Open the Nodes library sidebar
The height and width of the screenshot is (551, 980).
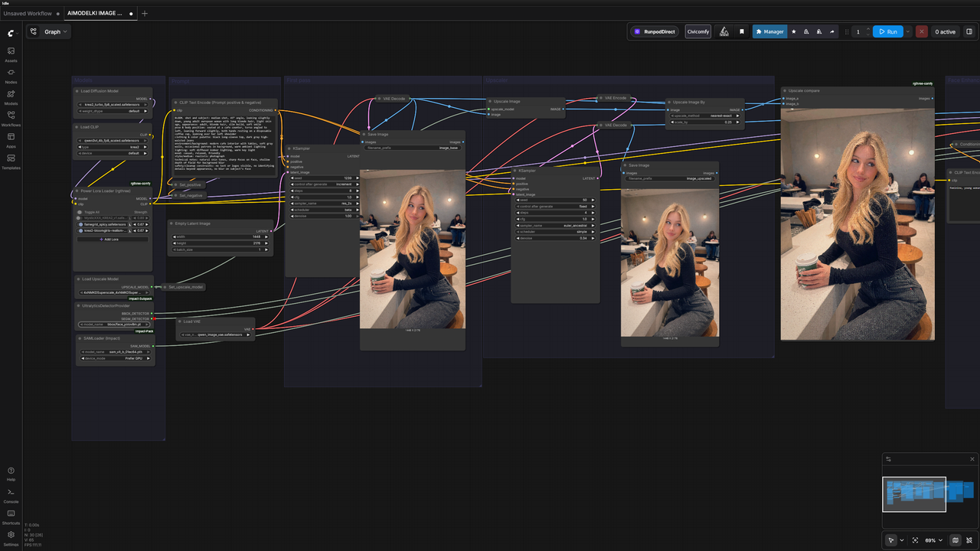point(11,75)
